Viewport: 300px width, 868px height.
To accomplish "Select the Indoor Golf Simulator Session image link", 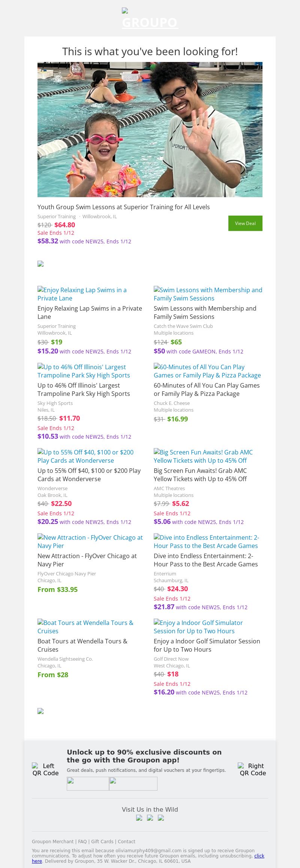I will (198, 627).
